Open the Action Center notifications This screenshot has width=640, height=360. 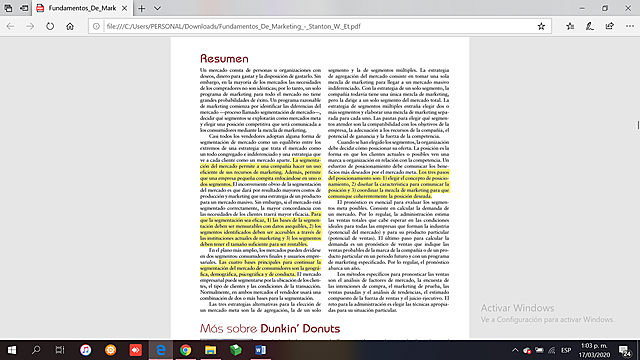tap(625, 350)
